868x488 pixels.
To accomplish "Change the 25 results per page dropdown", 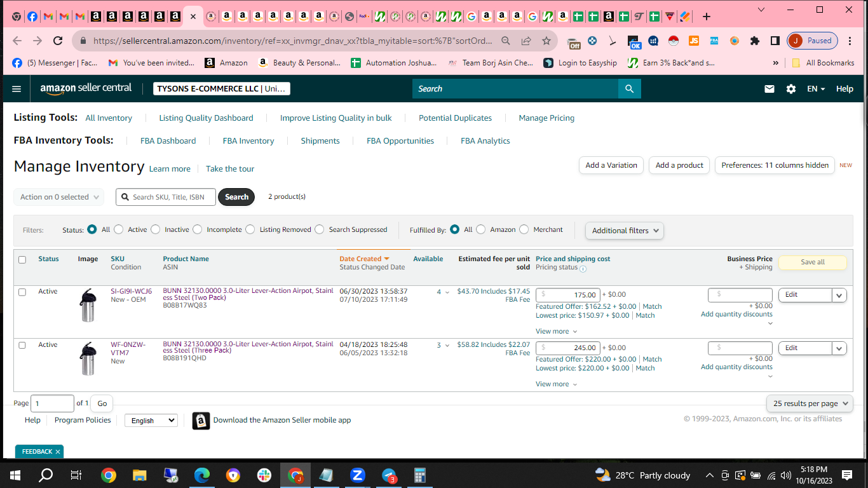I will 810,403.
